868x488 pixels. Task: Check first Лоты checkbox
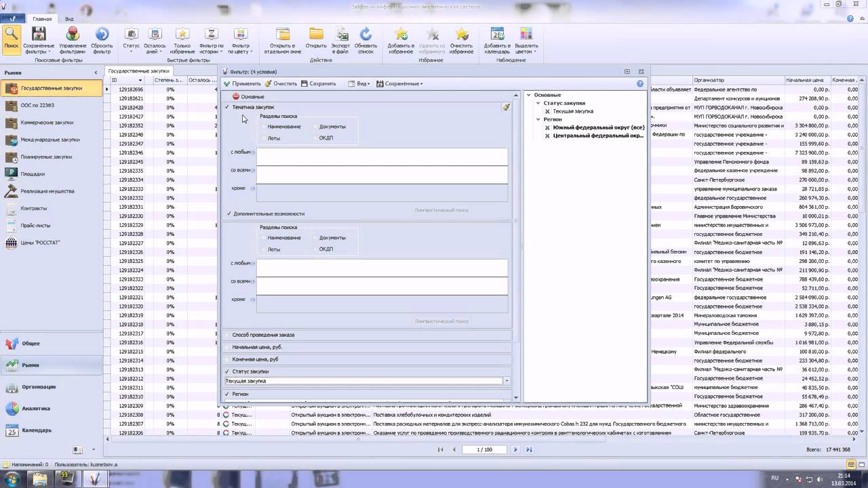coord(263,138)
